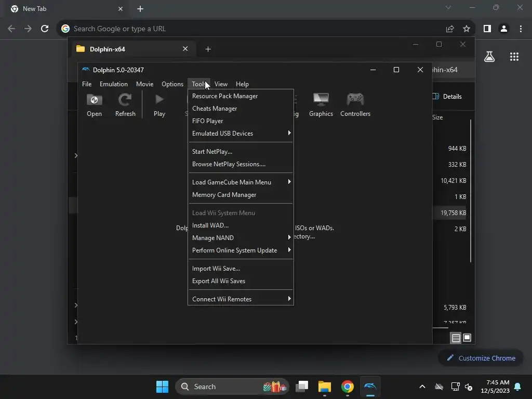Click the 19,758 KB file size cell

[x=453, y=213]
